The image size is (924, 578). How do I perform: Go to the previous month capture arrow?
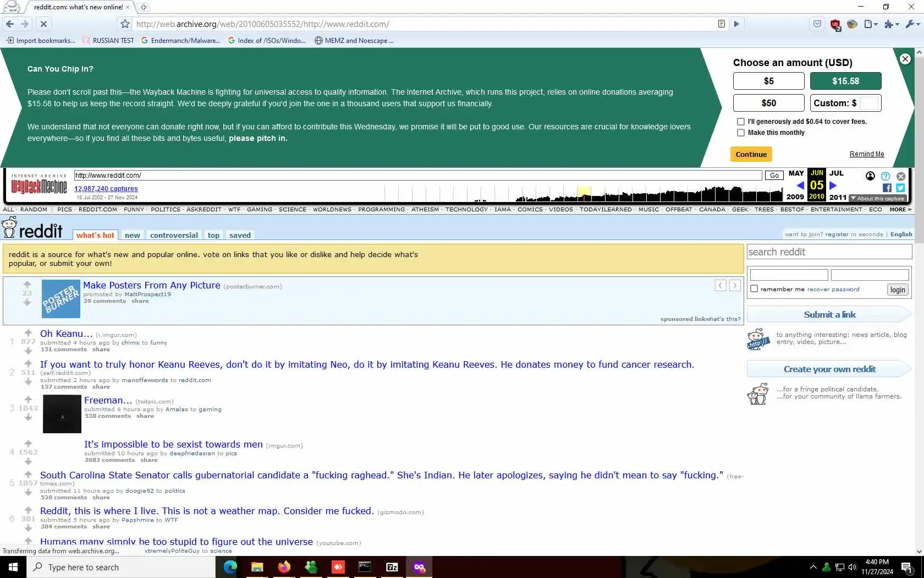pyautogui.click(x=800, y=186)
